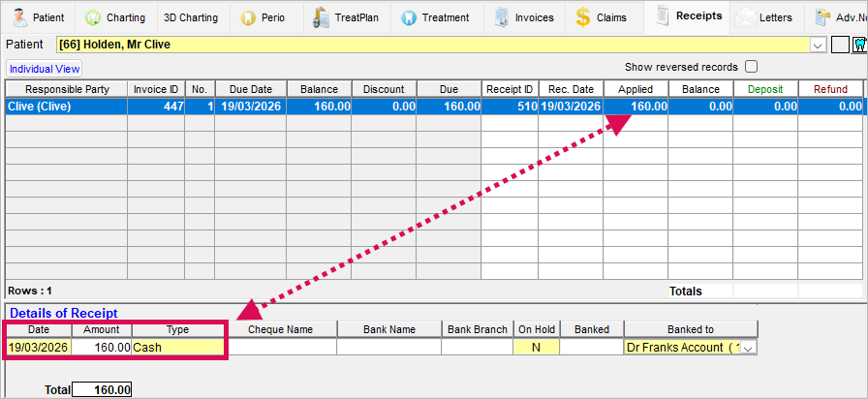868x399 pixels.
Task: Open the Adv.Notes tab icon
Action: pos(823,17)
